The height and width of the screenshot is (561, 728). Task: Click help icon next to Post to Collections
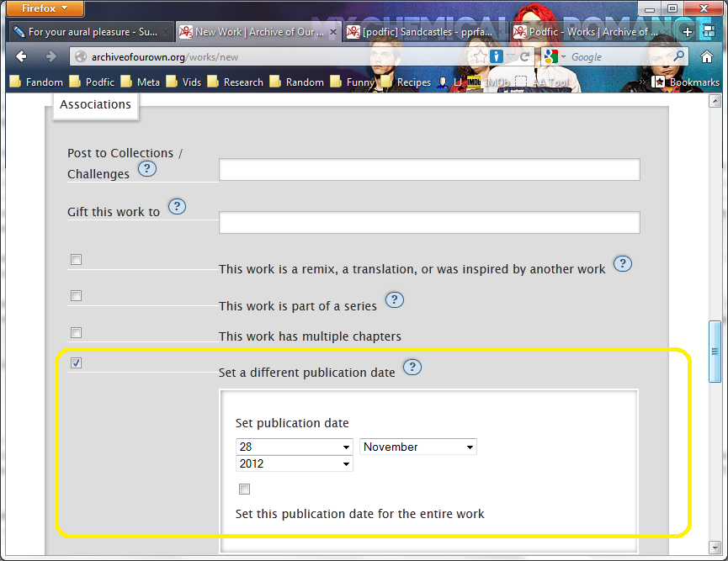click(147, 170)
